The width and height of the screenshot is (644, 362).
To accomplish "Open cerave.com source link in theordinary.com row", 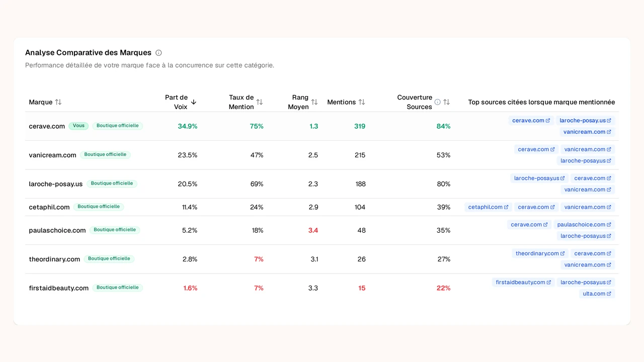I will (593, 253).
